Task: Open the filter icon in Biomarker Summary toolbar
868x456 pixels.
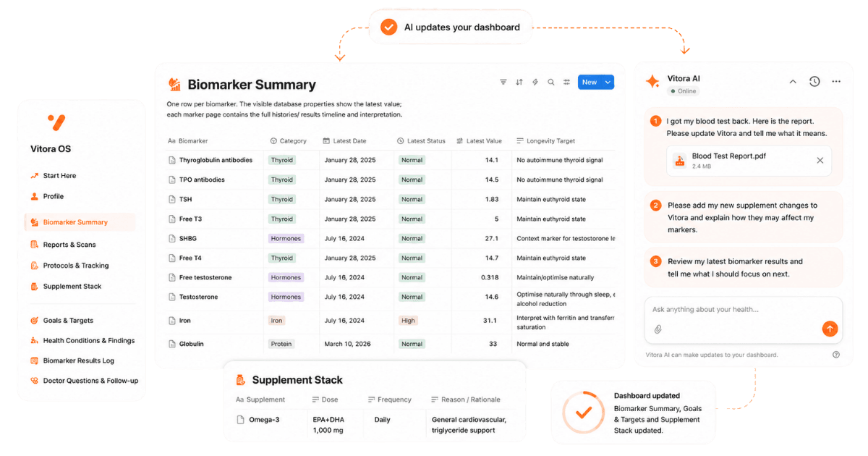Action: [x=503, y=83]
